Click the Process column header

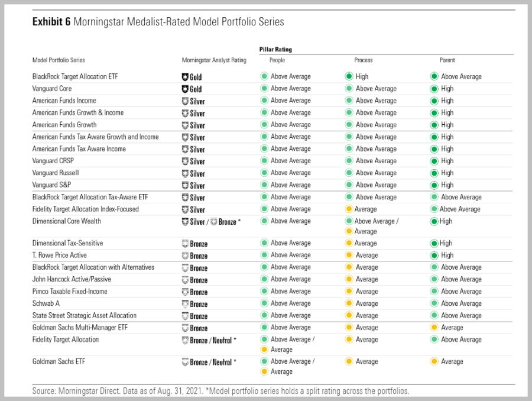tap(364, 60)
